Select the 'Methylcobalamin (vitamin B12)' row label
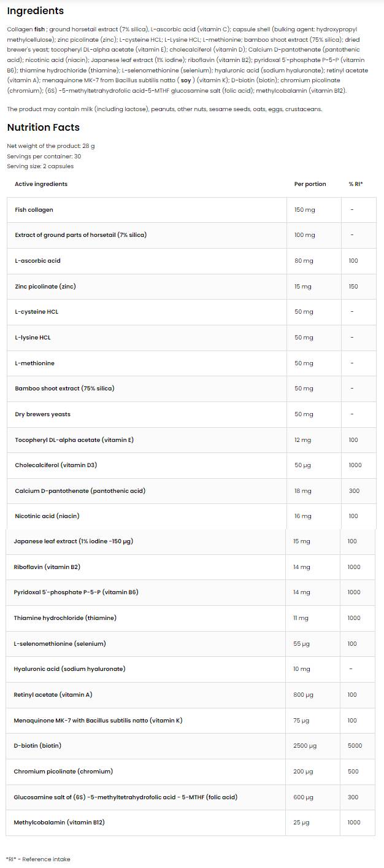This screenshot has height=868, width=384. pos(59,823)
